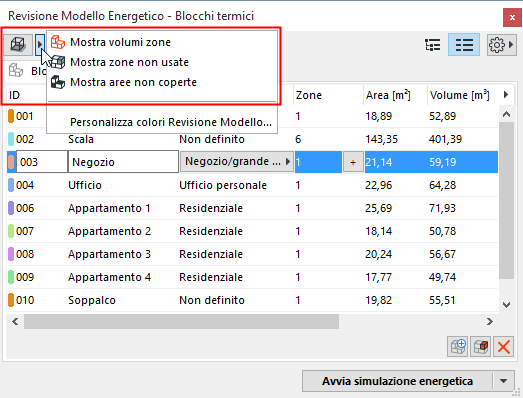Select the Scala row name
Viewport: 523px width, 398px height.
[x=81, y=139]
